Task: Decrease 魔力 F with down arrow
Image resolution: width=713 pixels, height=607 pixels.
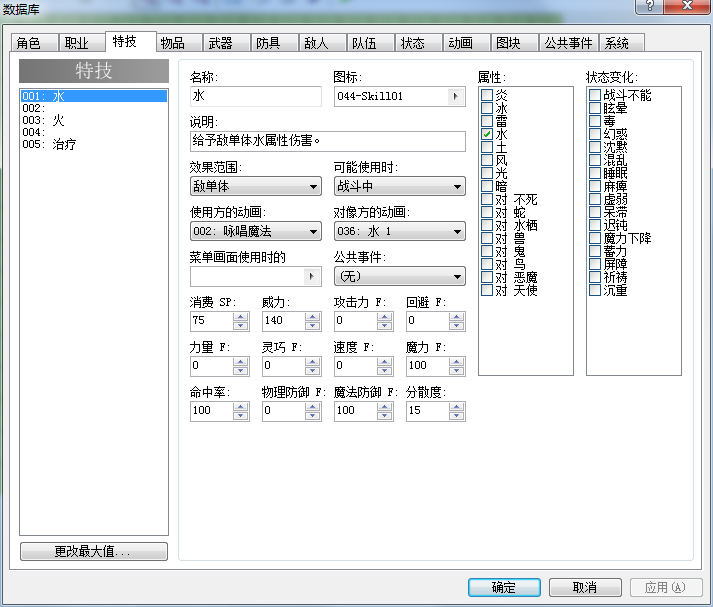Action: pyautogui.click(x=457, y=371)
